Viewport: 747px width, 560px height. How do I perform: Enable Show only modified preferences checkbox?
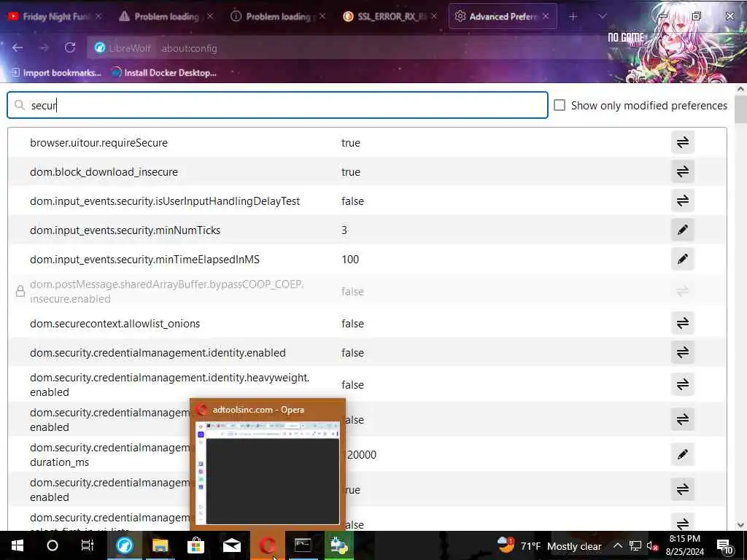[x=560, y=105]
